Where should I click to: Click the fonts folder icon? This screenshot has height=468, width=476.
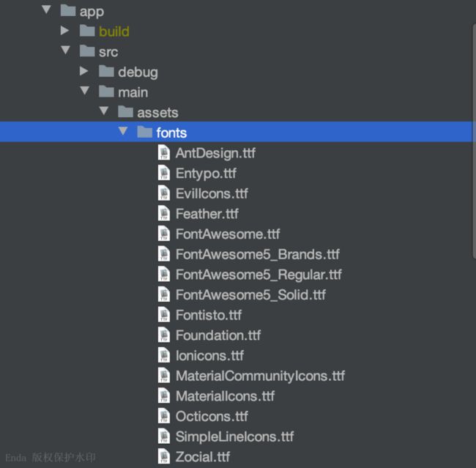click(x=144, y=132)
